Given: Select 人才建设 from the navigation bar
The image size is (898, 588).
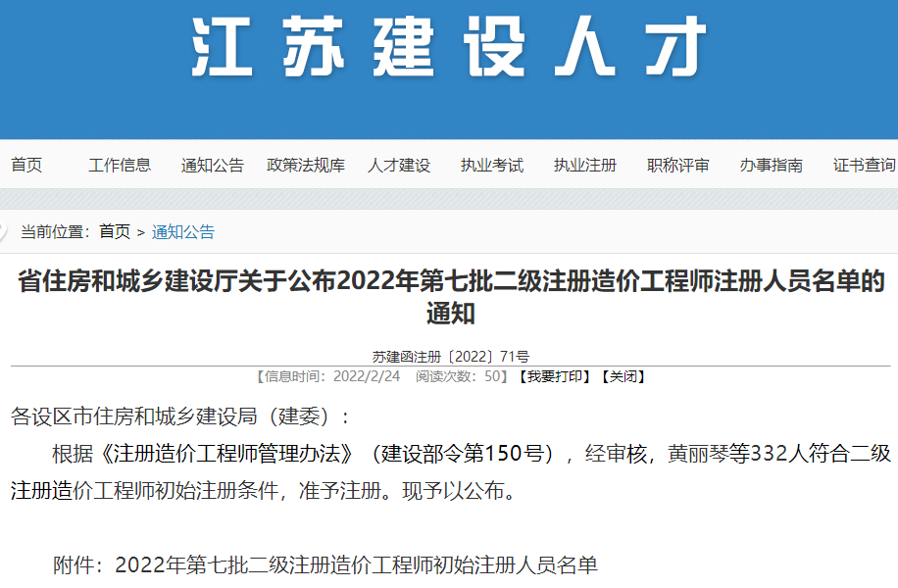Looking at the screenshot, I should 402,165.
